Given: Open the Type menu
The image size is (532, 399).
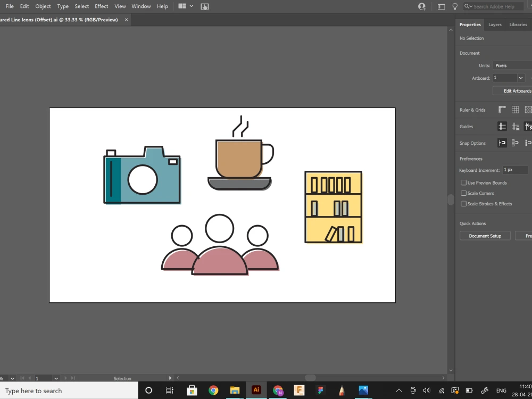Looking at the screenshot, I should [63, 6].
